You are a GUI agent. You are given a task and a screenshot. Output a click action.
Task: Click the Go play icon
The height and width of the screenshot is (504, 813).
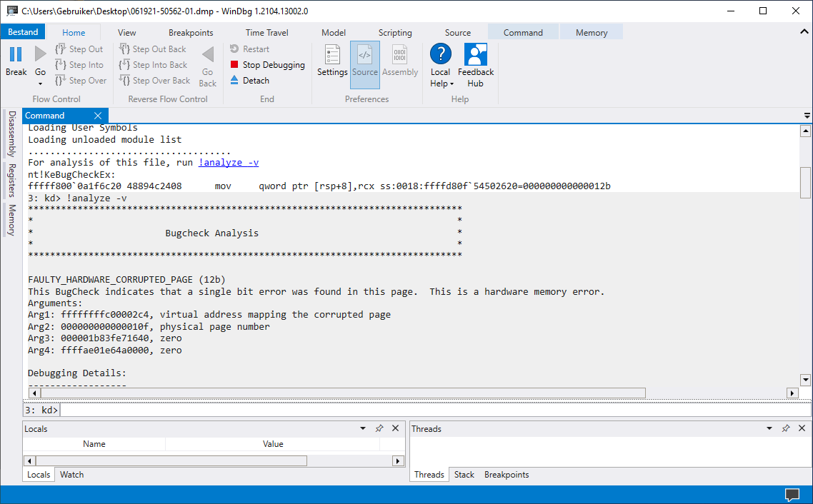pyautogui.click(x=40, y=54)
